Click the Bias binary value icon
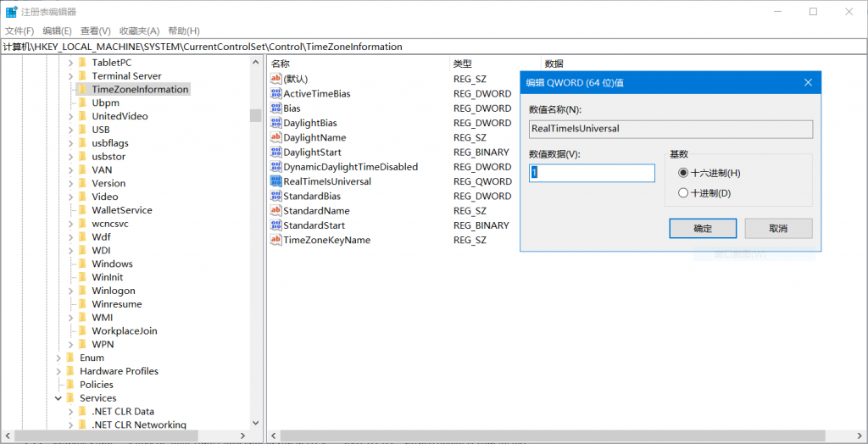The width and height of the screenshot is (868, 444). (275, 108)
